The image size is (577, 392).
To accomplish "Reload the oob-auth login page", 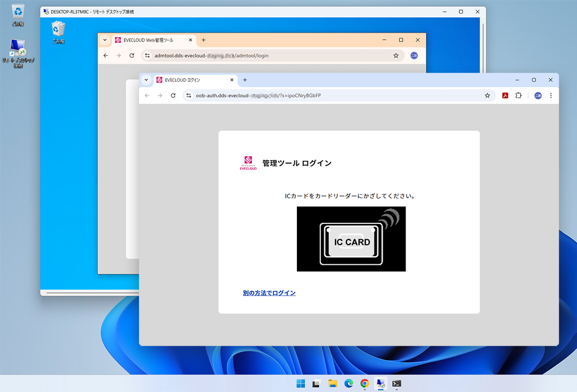I will click(x=173, y=96).
